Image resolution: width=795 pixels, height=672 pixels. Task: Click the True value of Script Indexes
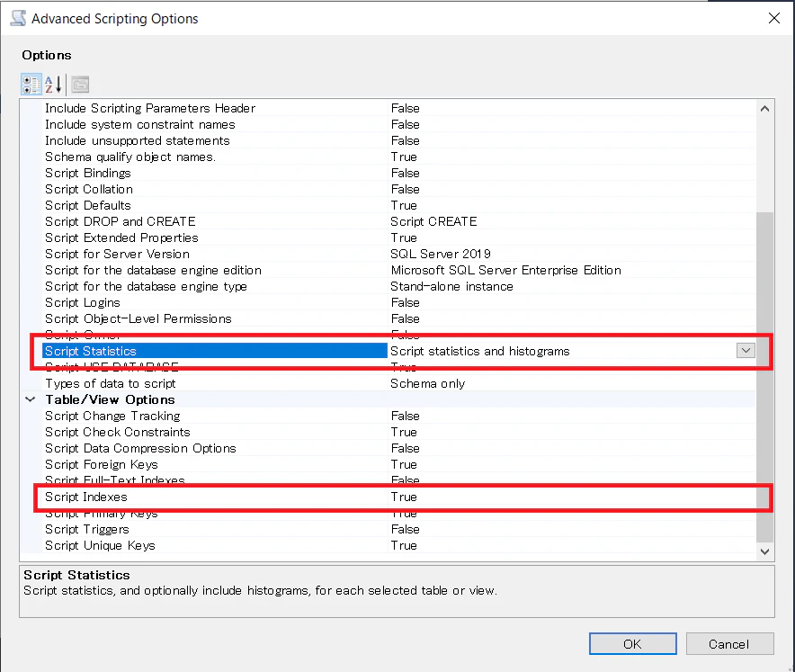point(404,497)
